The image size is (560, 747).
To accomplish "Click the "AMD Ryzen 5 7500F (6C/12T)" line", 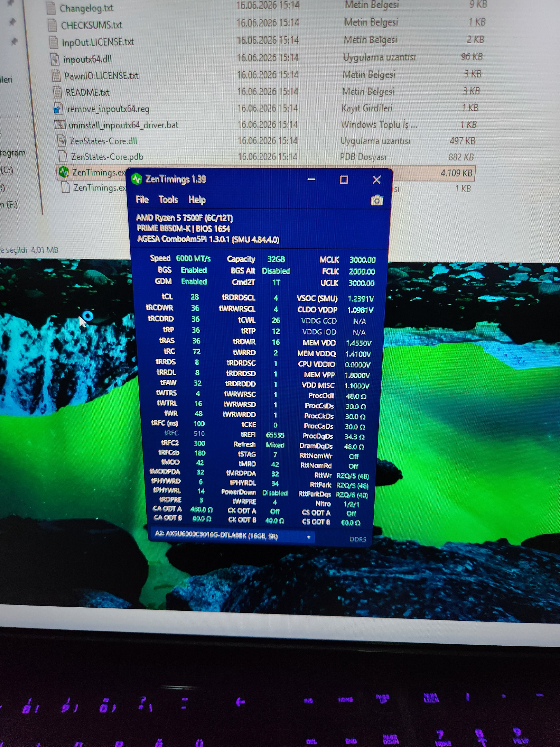I will [184, 218].
